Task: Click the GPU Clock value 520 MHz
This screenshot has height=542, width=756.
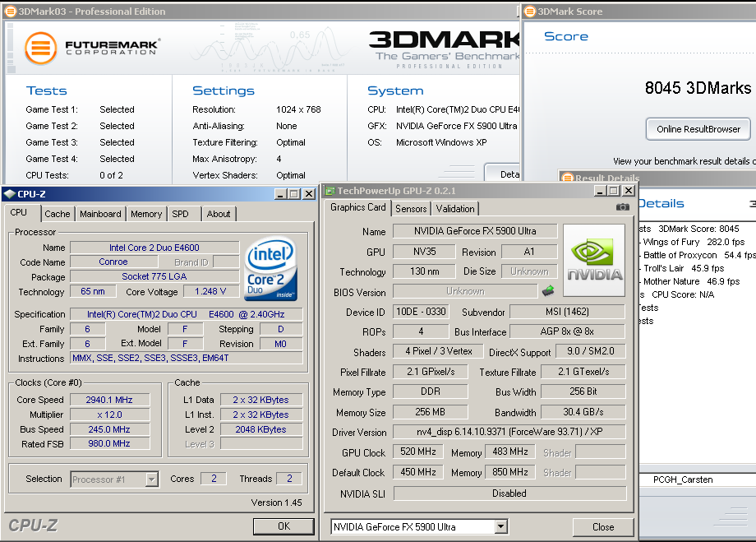Action: pyautogui.click(x=418, y=452)
